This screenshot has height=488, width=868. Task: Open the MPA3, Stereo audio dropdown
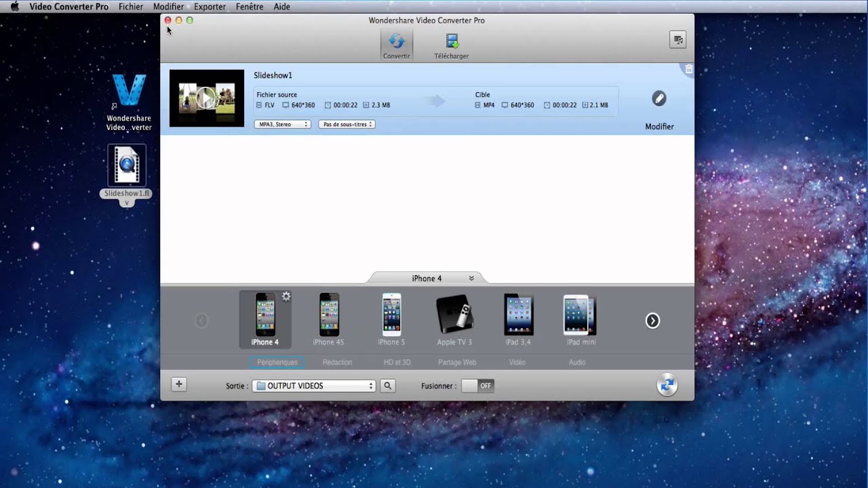tap(283, 124)
